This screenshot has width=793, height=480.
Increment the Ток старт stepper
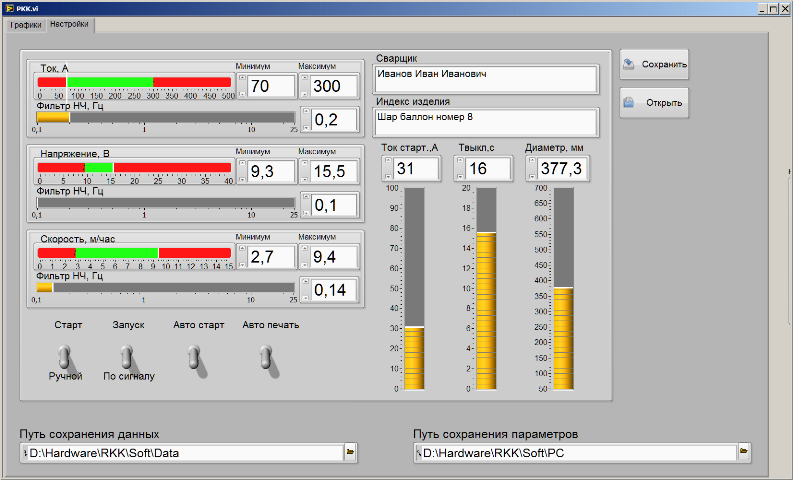(388, 161)
